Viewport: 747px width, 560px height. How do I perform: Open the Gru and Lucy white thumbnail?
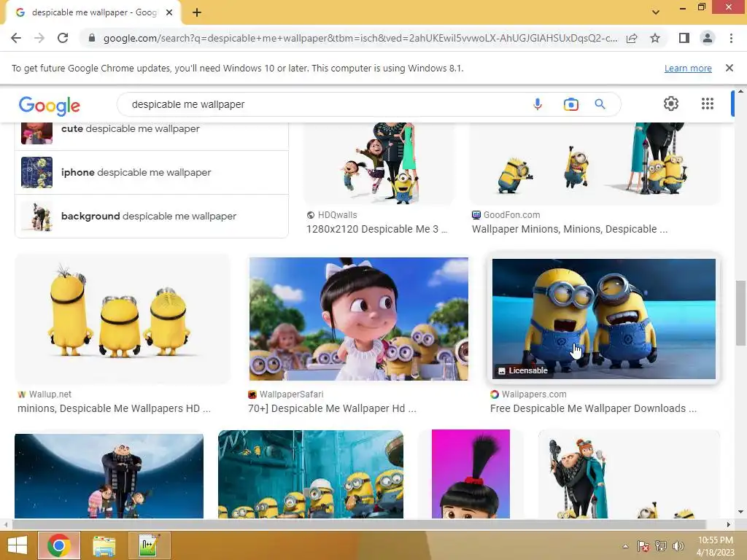click(629, 474)
